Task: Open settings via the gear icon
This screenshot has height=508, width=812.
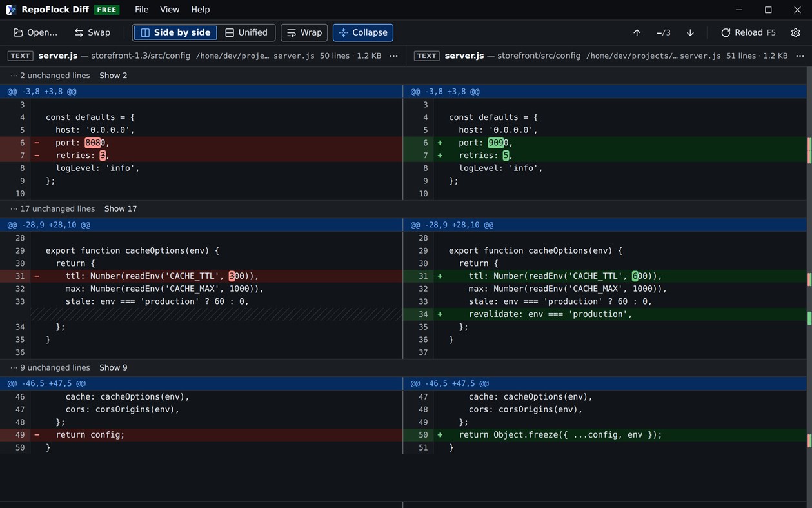Action: pos(796,32)
